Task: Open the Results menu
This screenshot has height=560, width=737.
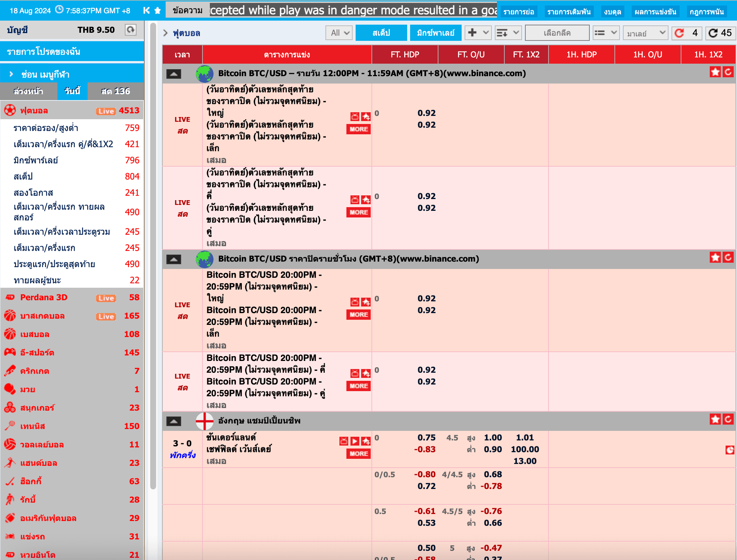Action: click(x=655, y=12)
